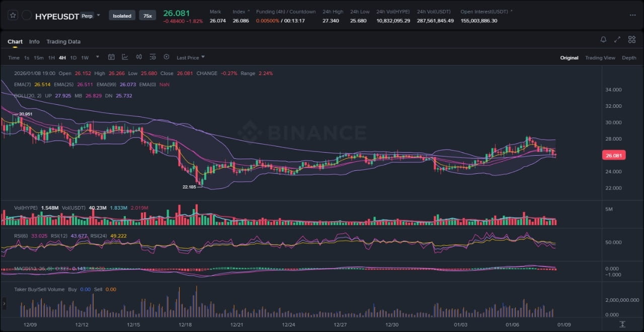Switch to the Chart tab

pos(15,42)
